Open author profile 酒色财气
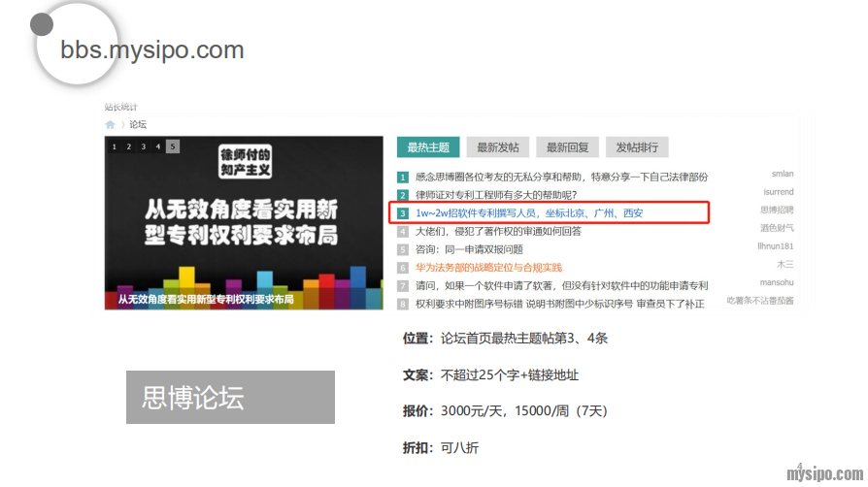 777,228
